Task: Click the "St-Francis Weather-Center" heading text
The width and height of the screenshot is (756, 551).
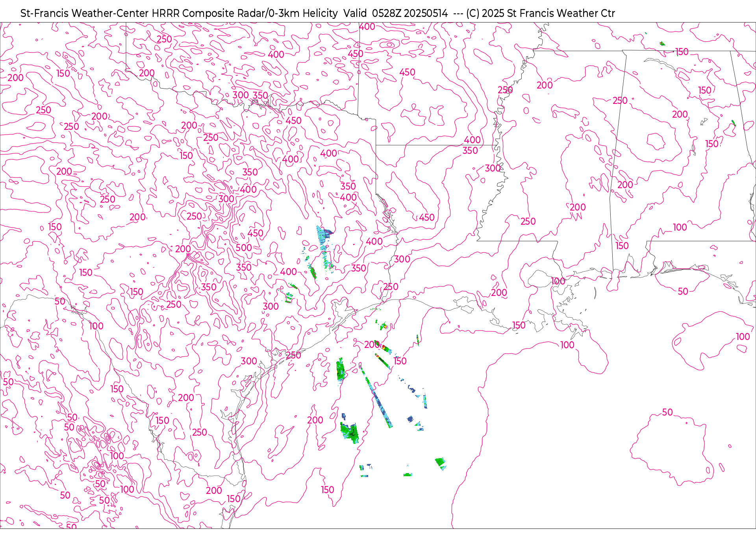Action: click(85, 13)
